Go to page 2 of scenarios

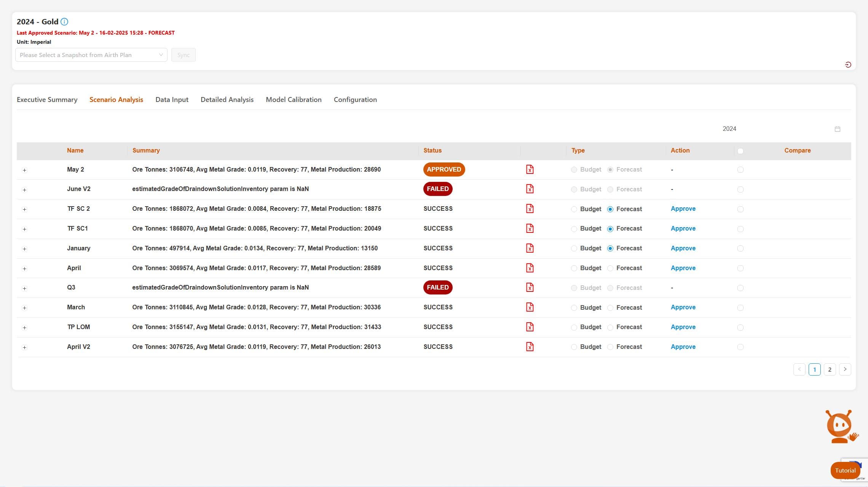[830, 369]
